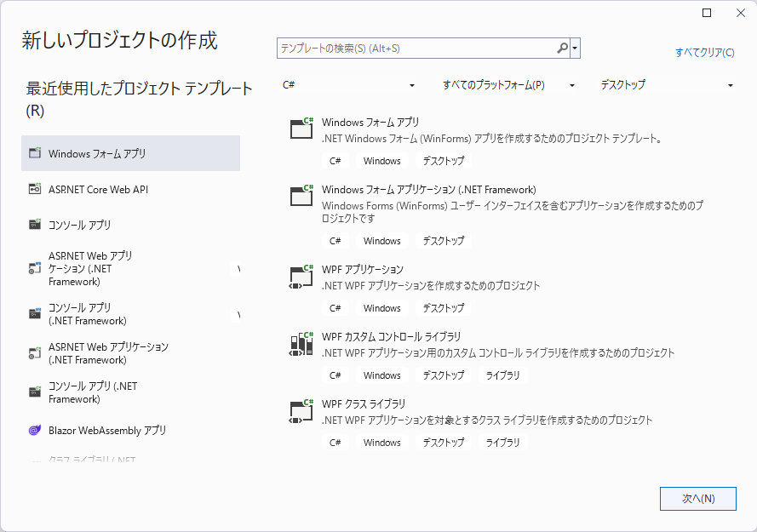Select the WPF アプリケーション template title
Viewport: 757px width, 532px height.
[363, 269]
